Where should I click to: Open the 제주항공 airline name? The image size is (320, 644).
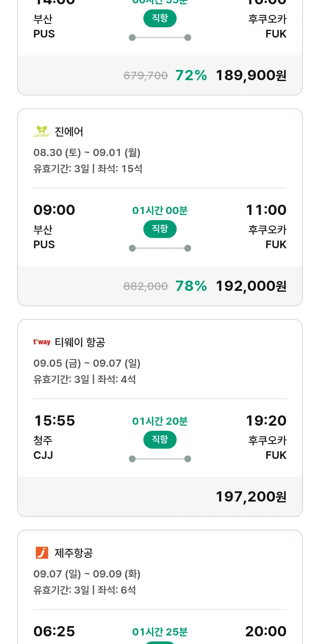tap(74, 553)
